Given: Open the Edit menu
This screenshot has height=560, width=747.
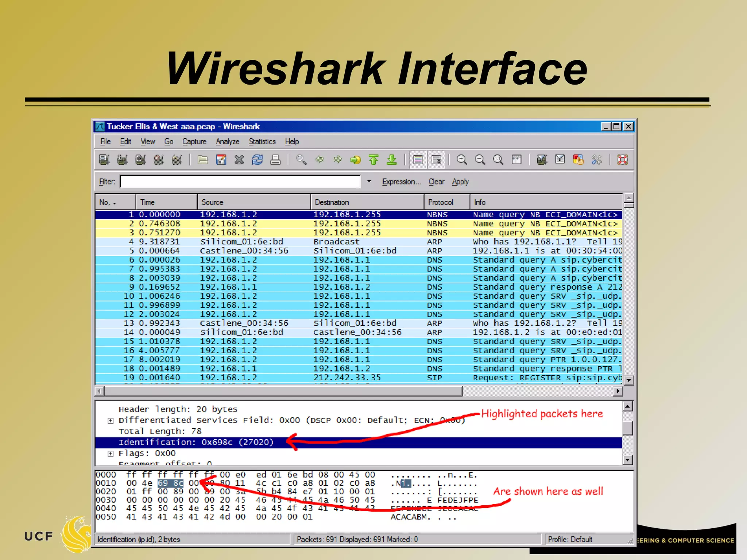Looking at the screenshot, I should pyautogui.click(x=125, y=141).
